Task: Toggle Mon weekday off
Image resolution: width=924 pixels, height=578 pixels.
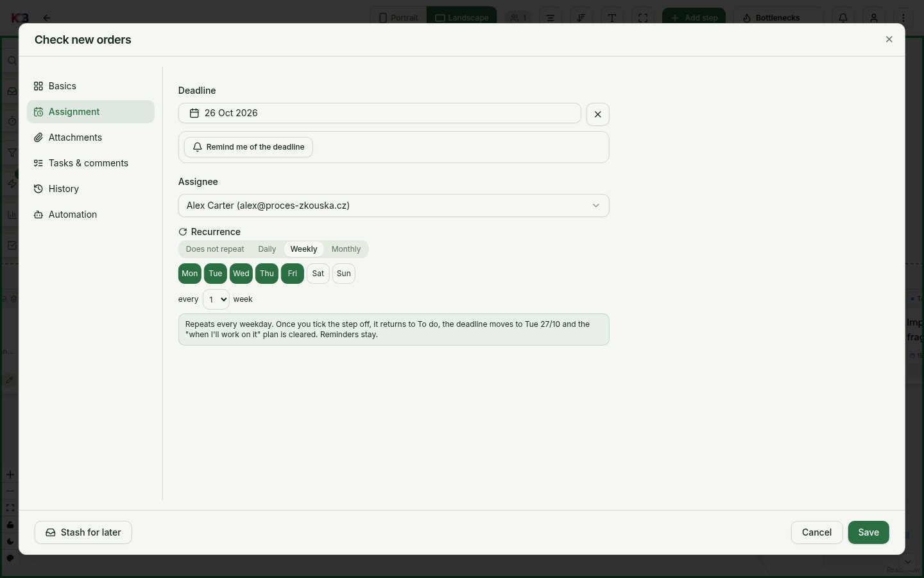Action: tap(190, 274)
